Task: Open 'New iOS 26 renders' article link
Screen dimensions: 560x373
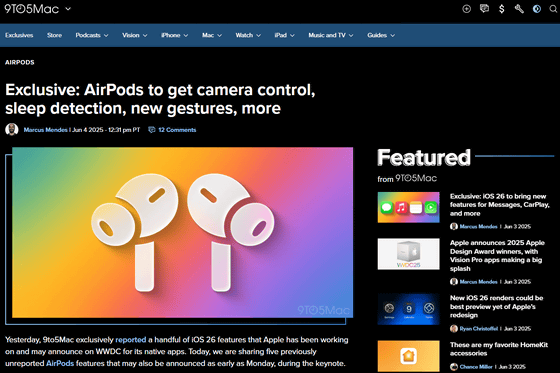Action: 496,306
